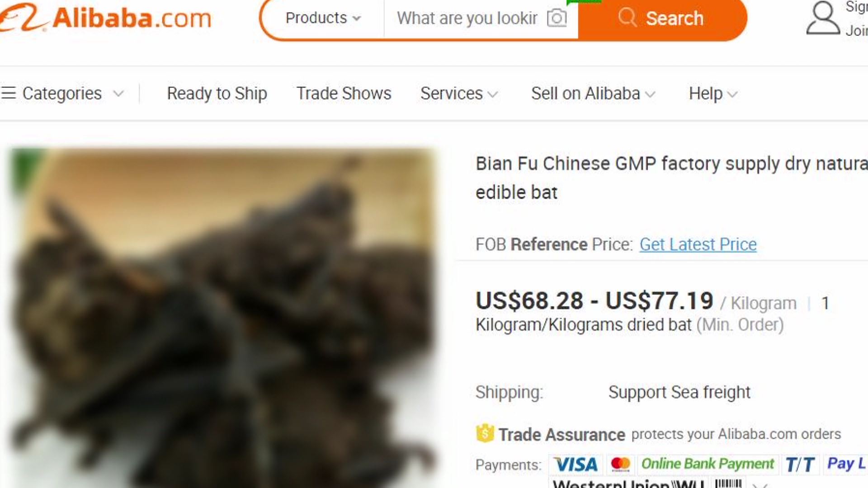Screen dimensions: 868x488
Task: Click the Alibaba.com logo
Action: [106, 18]
